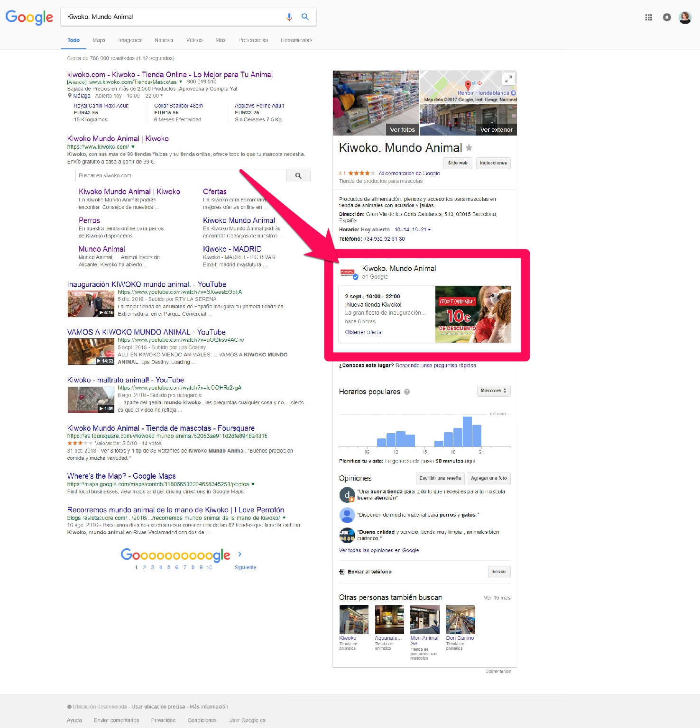Click the voice search microphone icon
This screenshot has width=700, height=728.
coord(289,17)
